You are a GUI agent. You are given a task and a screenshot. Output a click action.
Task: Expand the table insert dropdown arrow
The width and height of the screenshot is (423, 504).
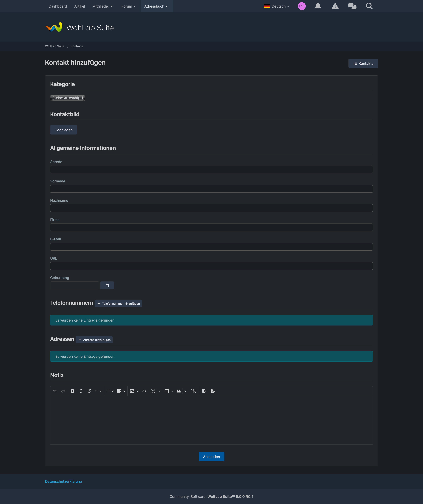[172, 391]
